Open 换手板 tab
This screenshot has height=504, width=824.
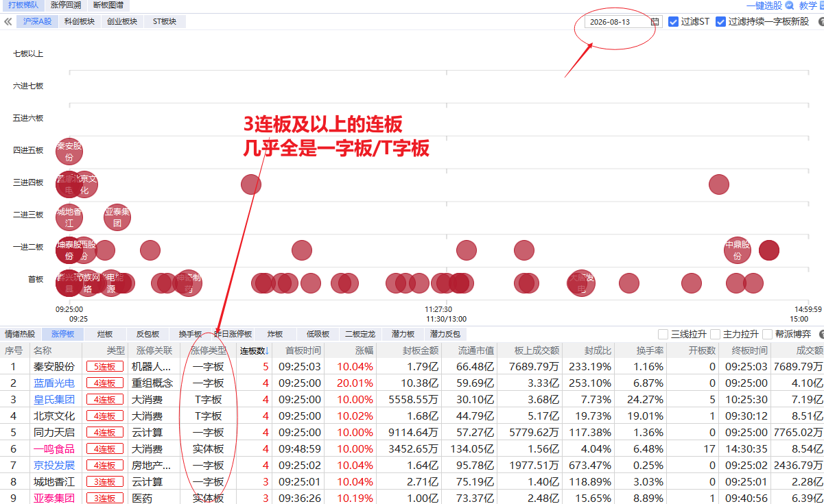coord(190,334)
